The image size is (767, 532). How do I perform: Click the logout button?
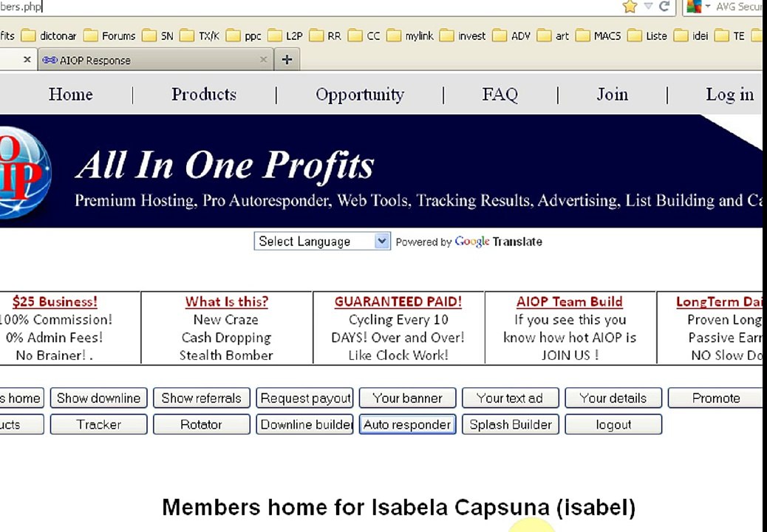(613, 424)
